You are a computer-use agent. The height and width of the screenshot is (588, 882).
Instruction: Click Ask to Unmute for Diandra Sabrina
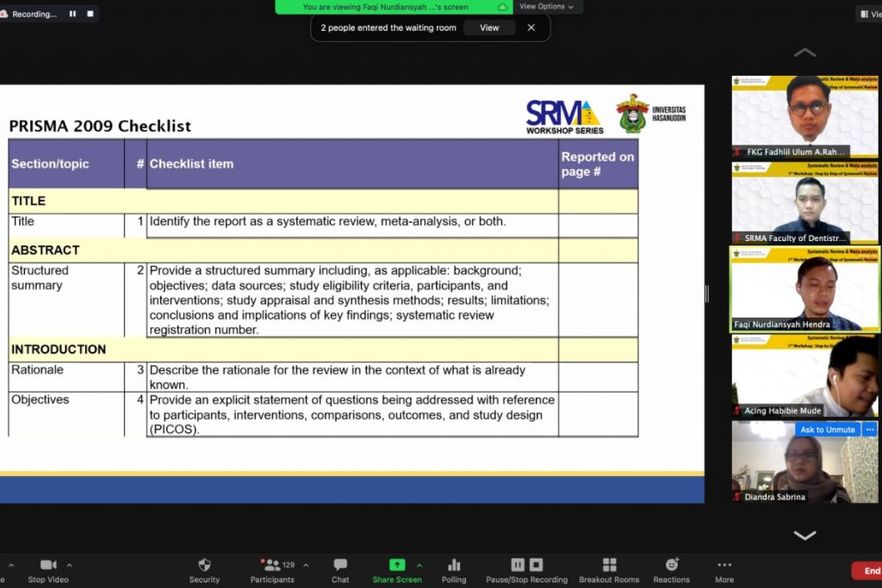point(827,429)
